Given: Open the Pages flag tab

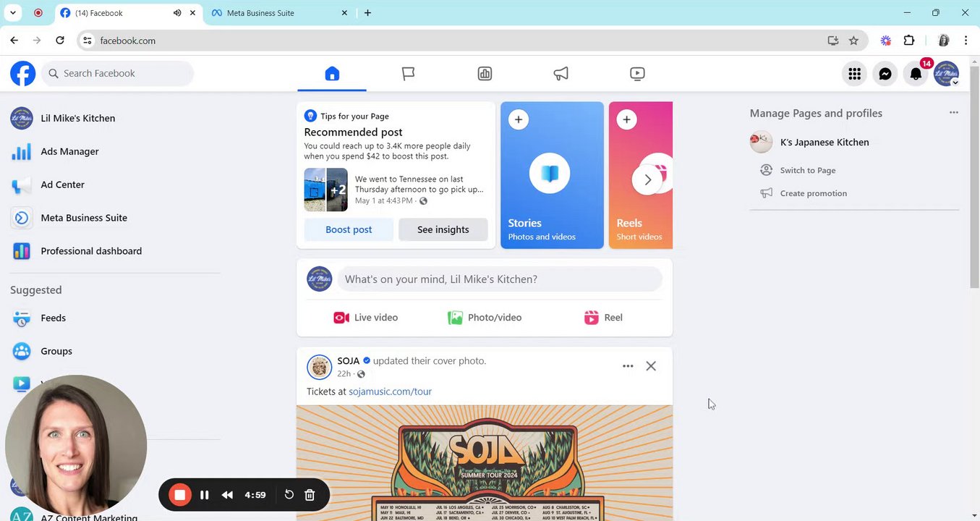Looking at the screenshot, I should [408, 73].
